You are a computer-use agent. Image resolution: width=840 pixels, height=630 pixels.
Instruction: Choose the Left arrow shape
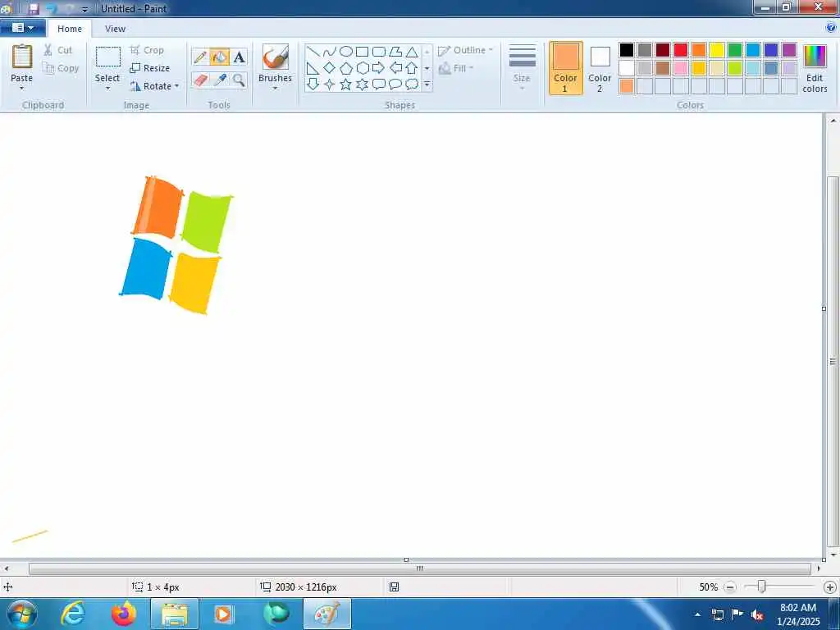[395, 68]
